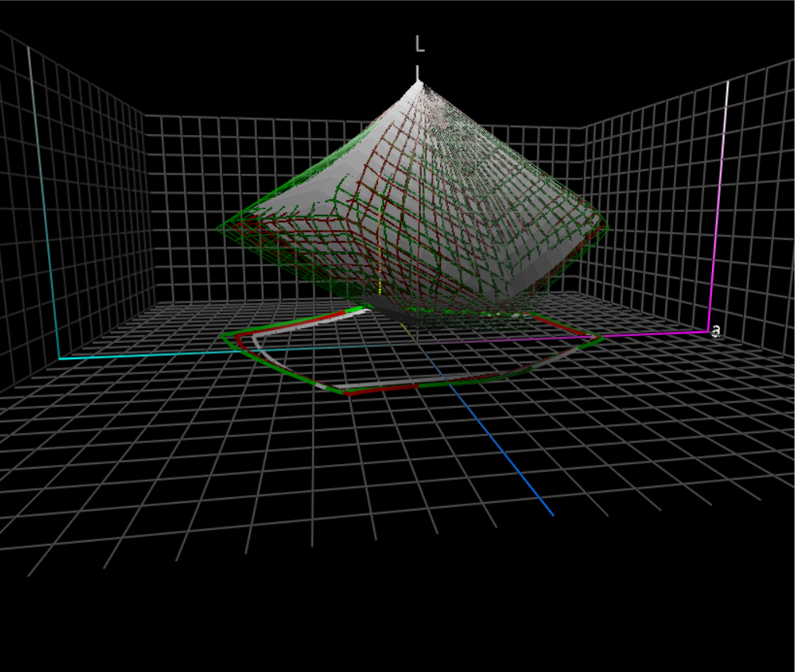
Task: Click the floor grid in the front-left area
Action: click(155, 481)
